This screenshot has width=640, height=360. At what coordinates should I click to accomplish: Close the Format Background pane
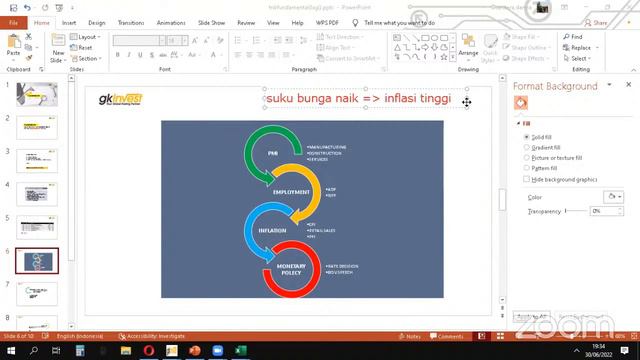pyautogui.click(x=629, y=84)
